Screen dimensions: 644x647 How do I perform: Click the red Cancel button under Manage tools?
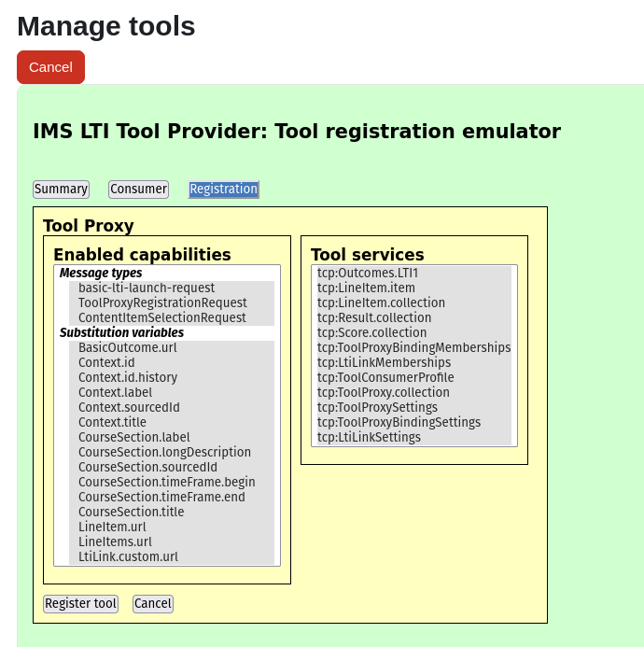[50, 67]
